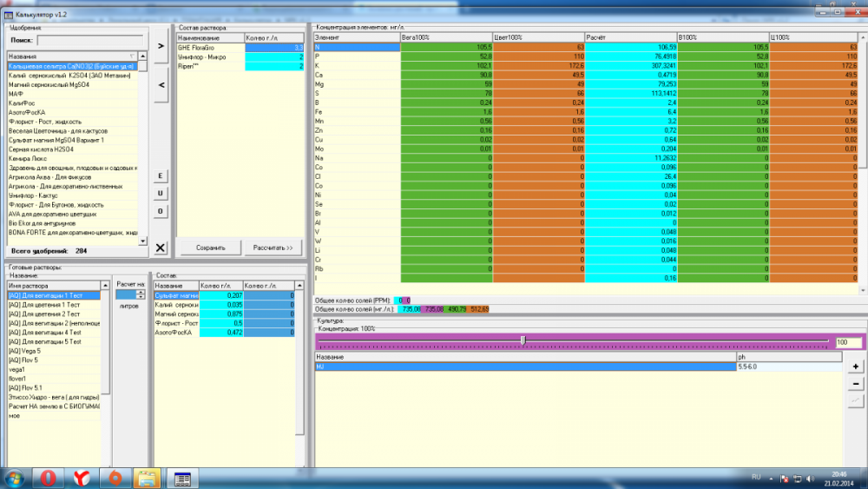Adjust the Концентрация slider handle
Viewport: 868px width, 489px height.
(x=523, y=340)
